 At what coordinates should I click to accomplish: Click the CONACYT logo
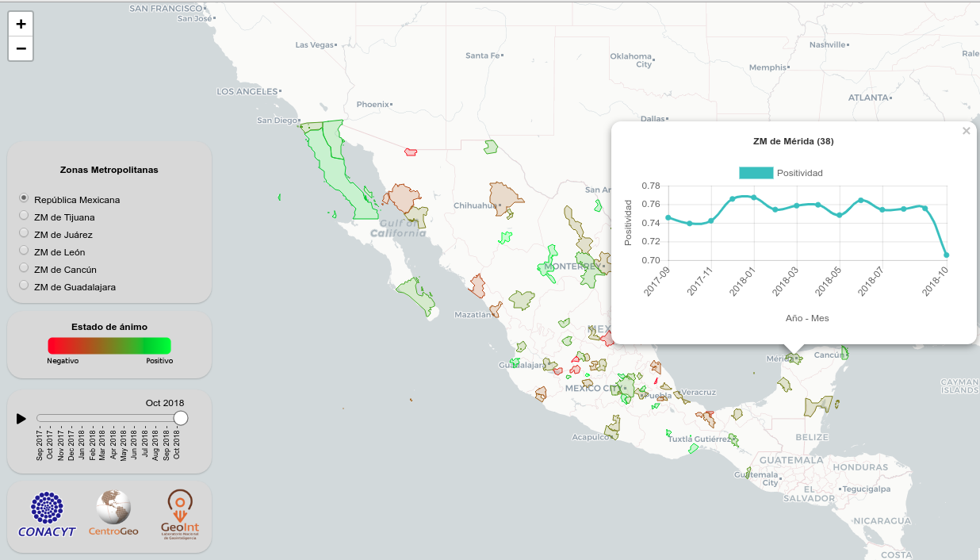(47, 514)
